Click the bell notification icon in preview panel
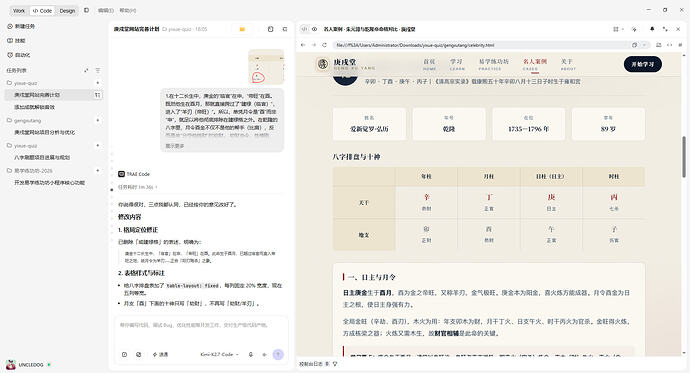690x373 pixels. click(x=652, y=29)
